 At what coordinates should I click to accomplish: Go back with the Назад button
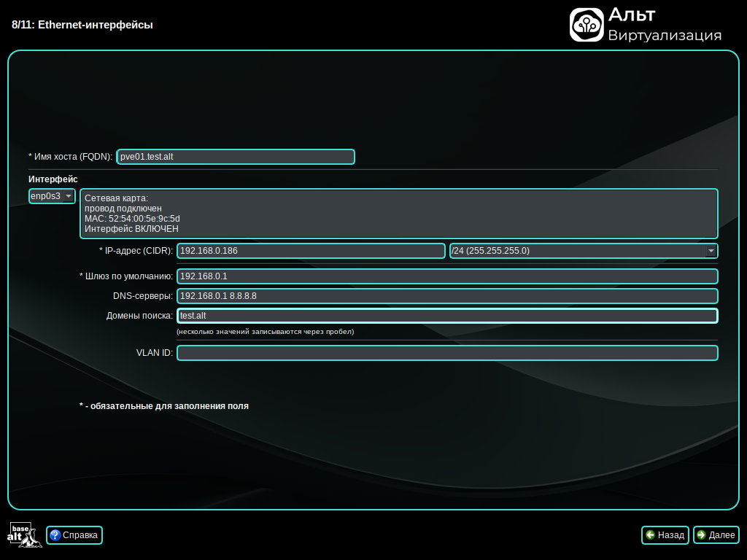pos(665,535)
